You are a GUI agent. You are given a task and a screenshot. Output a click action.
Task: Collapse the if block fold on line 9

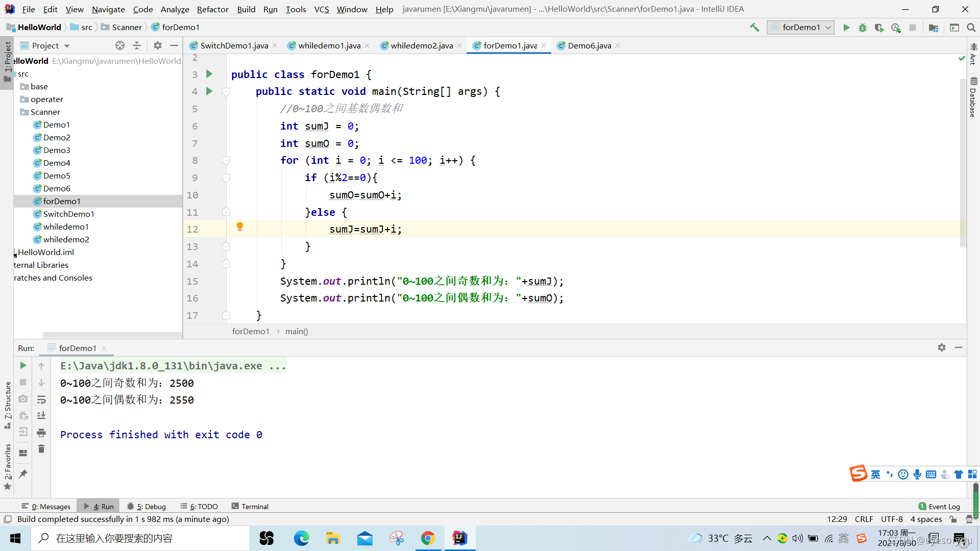pos(226,178)
